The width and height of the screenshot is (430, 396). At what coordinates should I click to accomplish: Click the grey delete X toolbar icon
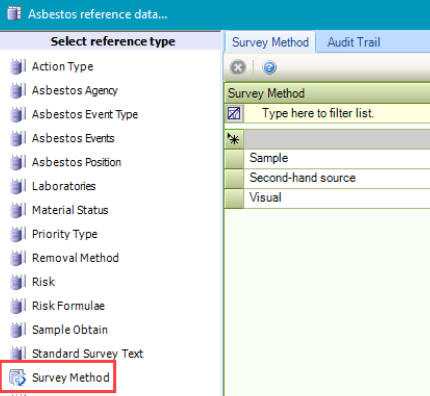(x=238, y=68)
